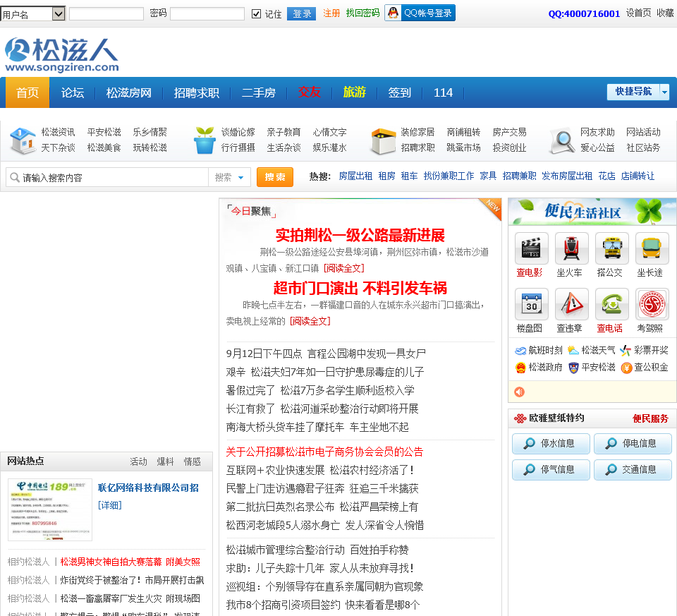Click the 中国电信 189 ad thumbnail
The height and width of the screenshot is (616, 677).
point(50,509)
